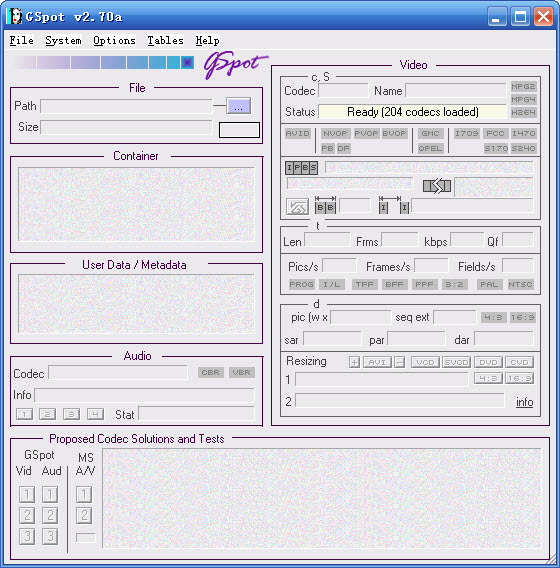Click the VCD resizing button
Viewport: 560px width, 568px height.
(x=425, y=362)
